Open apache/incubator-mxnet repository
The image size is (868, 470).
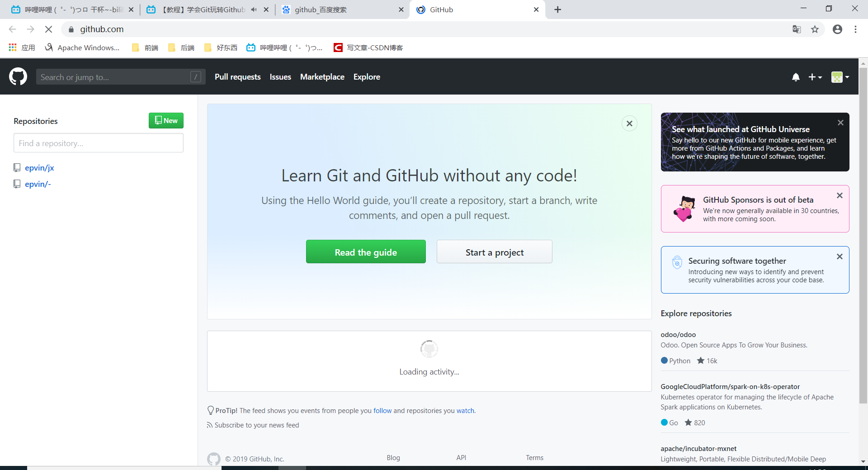[698, 449]
